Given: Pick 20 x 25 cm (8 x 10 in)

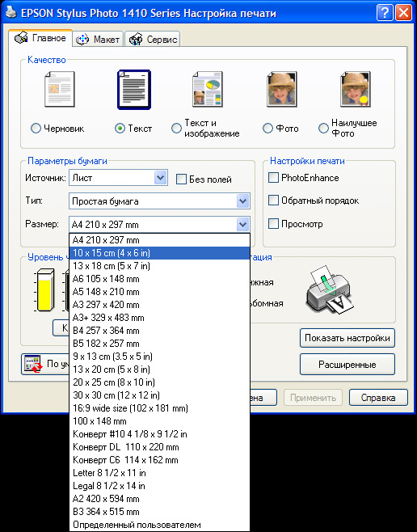Looking at the screenshot, I should click(159, 382).
